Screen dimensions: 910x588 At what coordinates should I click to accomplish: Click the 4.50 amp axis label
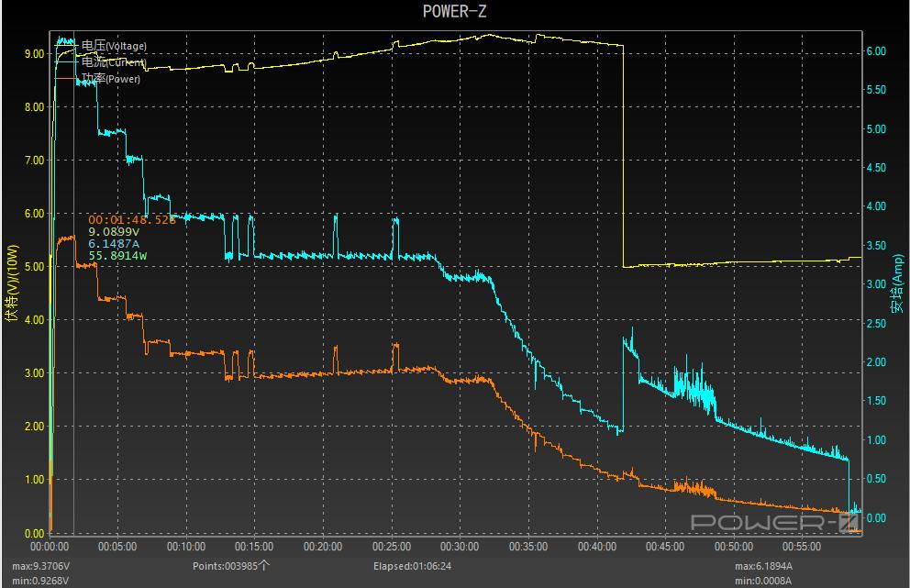pos(876,168)
